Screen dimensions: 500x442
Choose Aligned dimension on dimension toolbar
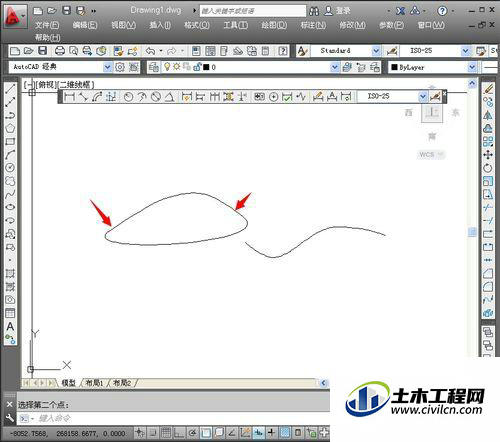tap(83, 97)
